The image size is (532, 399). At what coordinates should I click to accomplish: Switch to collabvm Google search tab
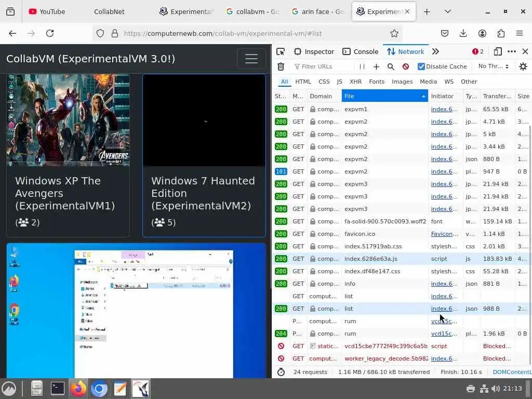coord(253,11)
